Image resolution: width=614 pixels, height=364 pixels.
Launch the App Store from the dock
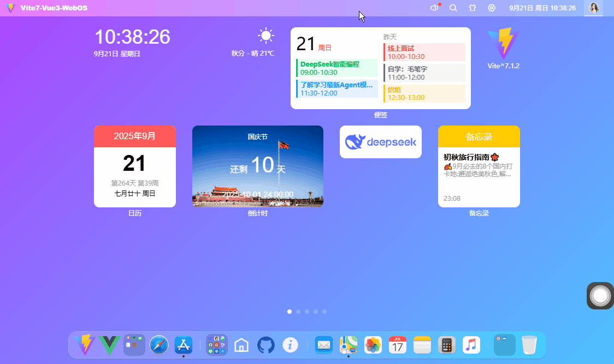coord(183,345)
